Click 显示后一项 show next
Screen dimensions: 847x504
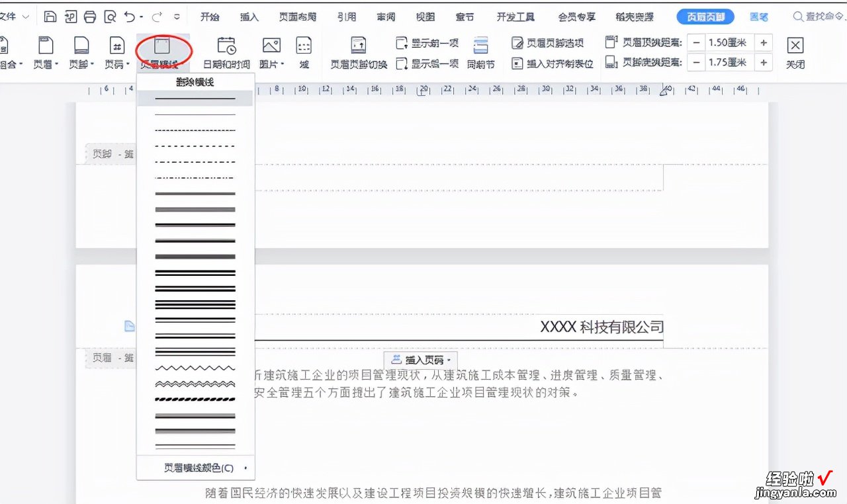coord(427,63)
